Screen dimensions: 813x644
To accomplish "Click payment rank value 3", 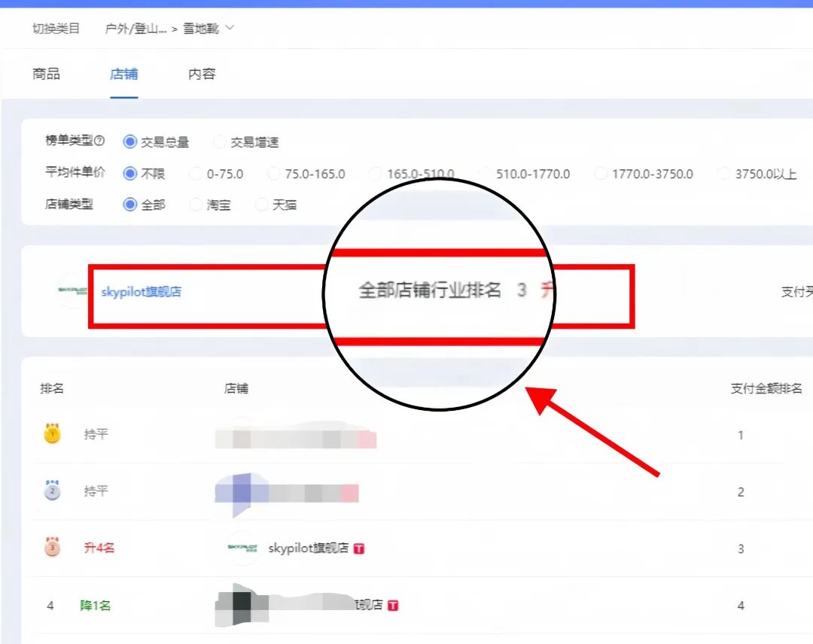I will coord(741,548).
